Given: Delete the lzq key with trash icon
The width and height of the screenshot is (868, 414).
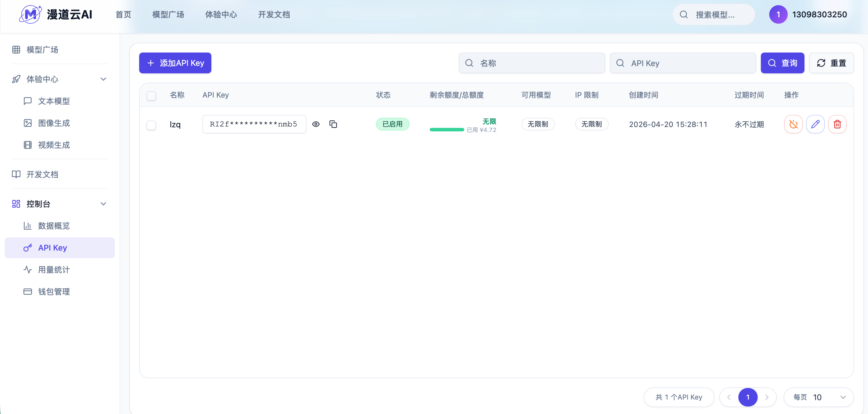Looking at the screenshot, I should coord(837,124).
